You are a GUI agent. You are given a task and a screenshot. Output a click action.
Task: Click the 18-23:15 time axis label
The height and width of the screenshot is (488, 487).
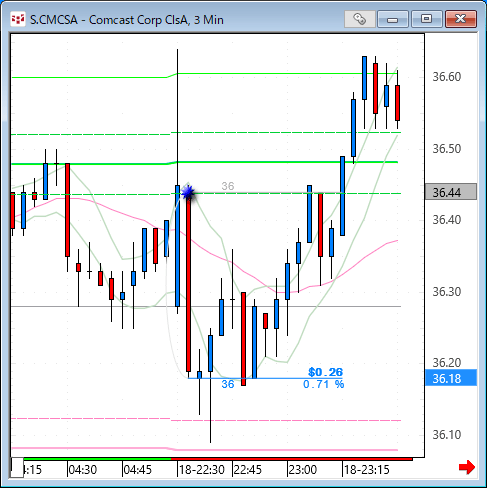pos(366,470)
